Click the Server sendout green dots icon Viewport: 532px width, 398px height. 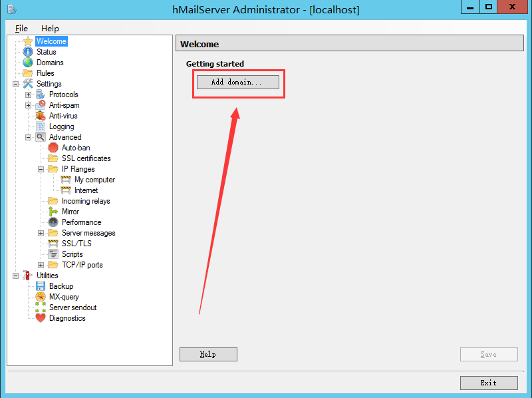(x=41, y=307)
